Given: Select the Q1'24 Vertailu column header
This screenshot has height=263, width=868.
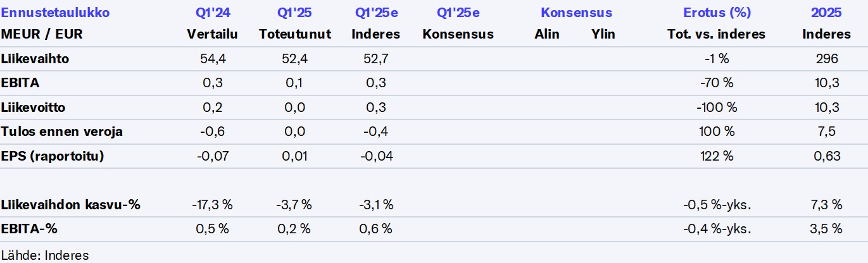Looking at the screenshot, I should click(x=212, y=34).
